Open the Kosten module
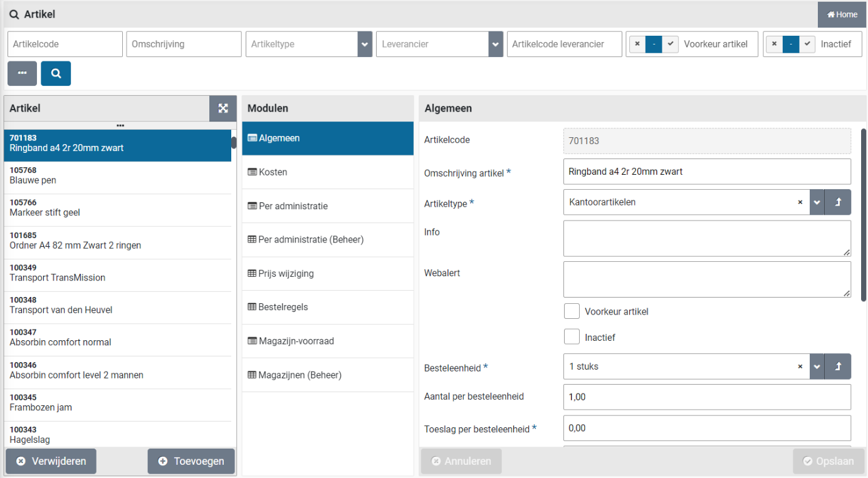Image resolution: width=868 pixels, height=478 pixels. click(327, 172)
